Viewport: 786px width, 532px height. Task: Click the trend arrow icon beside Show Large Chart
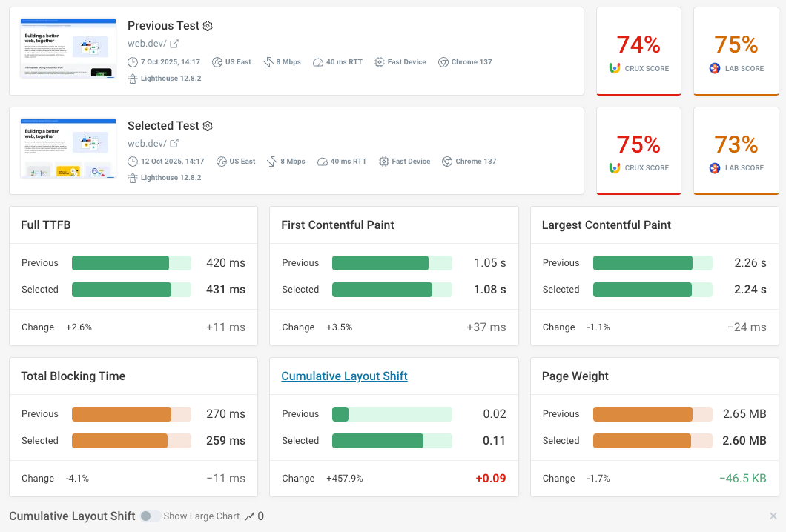point(250,516)
